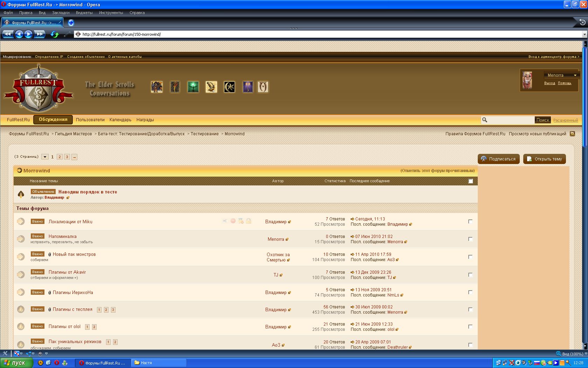Open a new tab with the plus icon
This screenshot has width=588, height=368.
point(71,23)
